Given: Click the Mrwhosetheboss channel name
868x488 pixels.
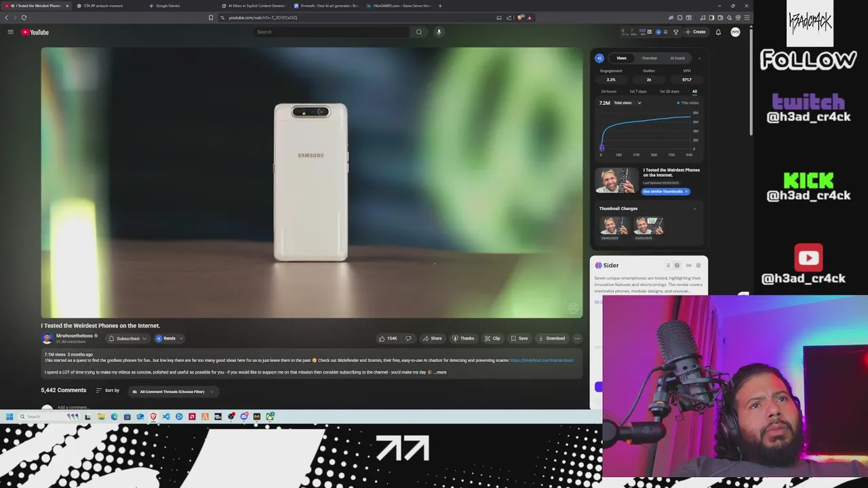Looking at the screenshot, I should coord(75,335).
